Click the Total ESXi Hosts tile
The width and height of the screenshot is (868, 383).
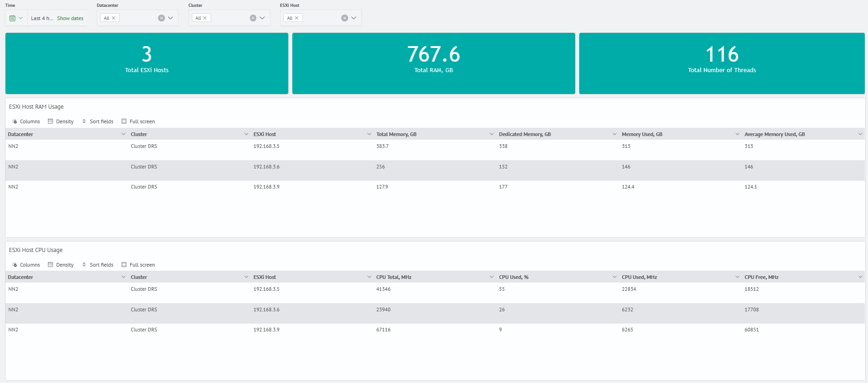[147, 63]
